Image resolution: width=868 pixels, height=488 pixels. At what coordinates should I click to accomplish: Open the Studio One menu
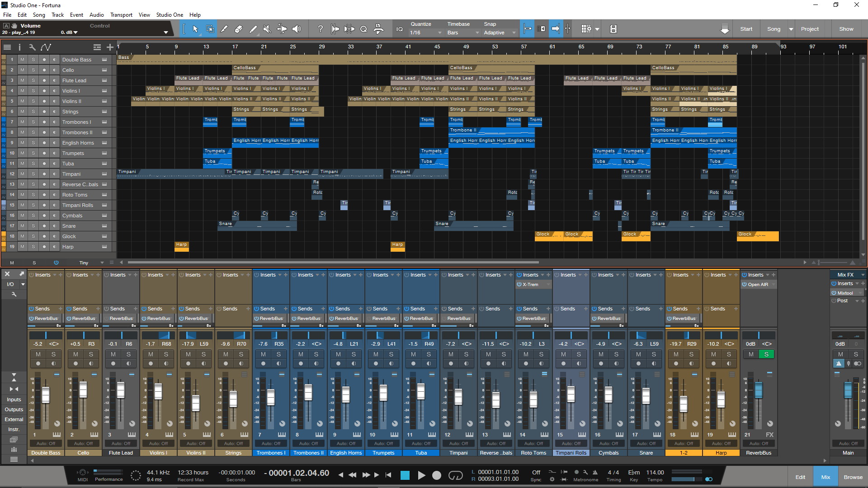coord(170,15)
